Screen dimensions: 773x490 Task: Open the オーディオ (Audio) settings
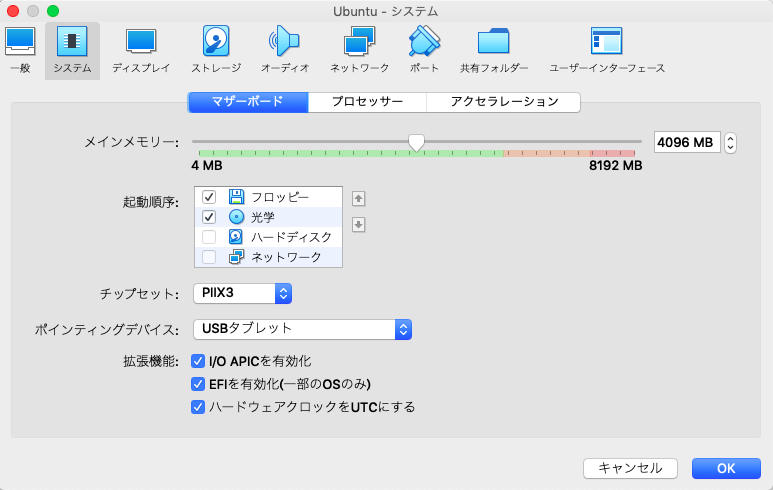click(285, 50)
